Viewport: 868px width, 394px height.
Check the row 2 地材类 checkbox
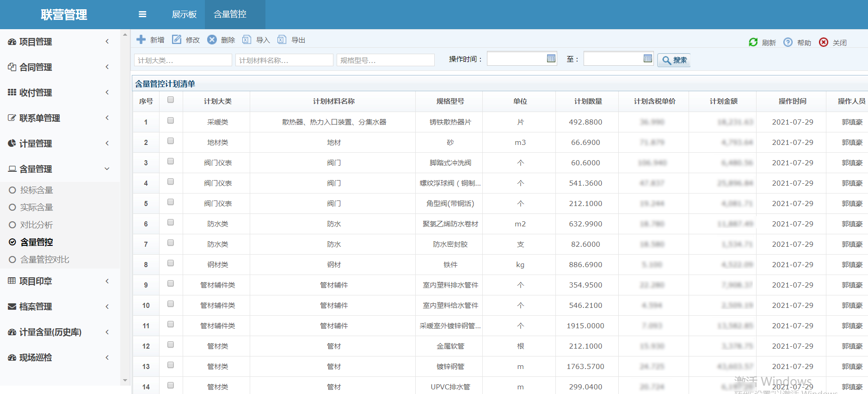click(x=171, y=141)
